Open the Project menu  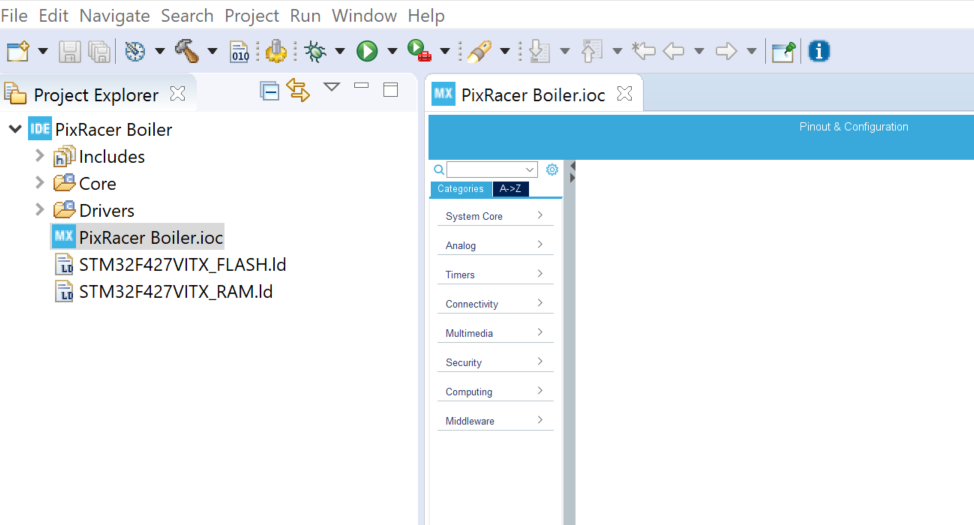[252, 16]
